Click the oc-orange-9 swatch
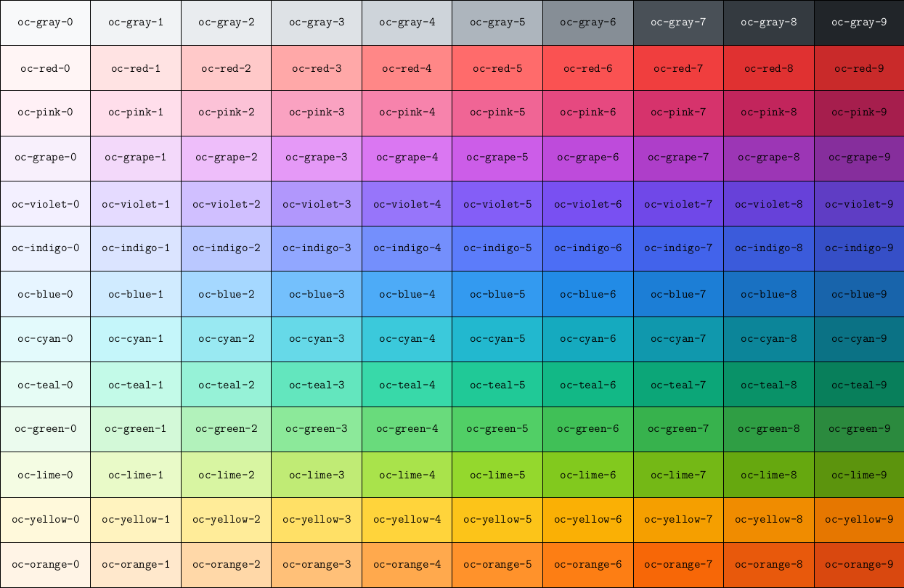The image size is (904, 588). (x=859, y=565)
